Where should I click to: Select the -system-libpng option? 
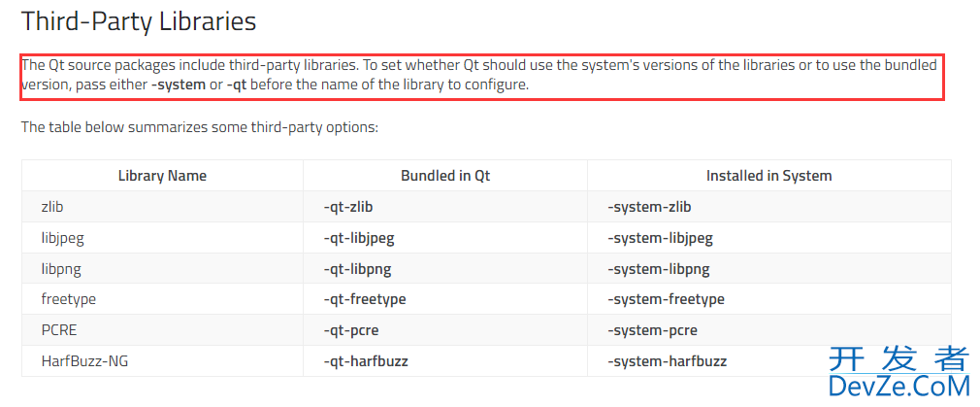[659, 269]
